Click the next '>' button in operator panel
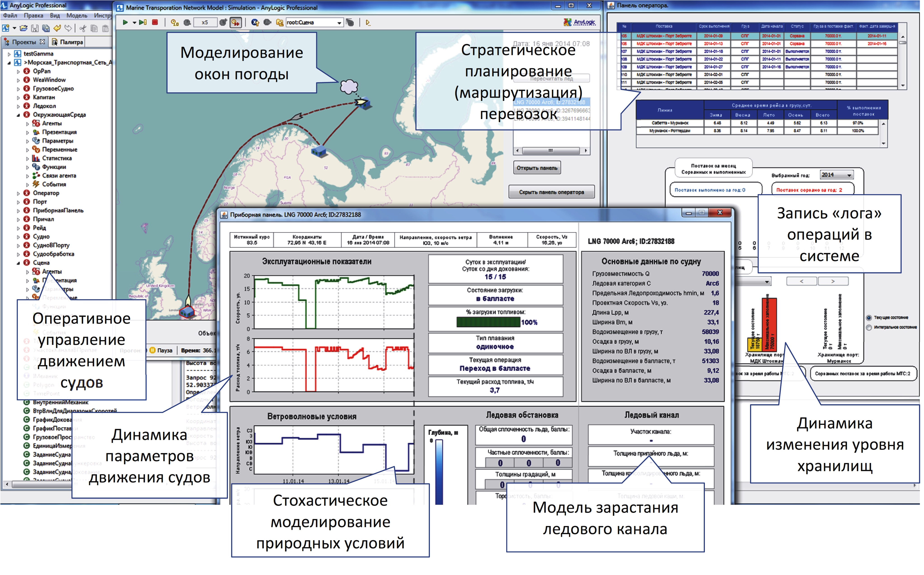924x575 pixels. tap(833, 281)
